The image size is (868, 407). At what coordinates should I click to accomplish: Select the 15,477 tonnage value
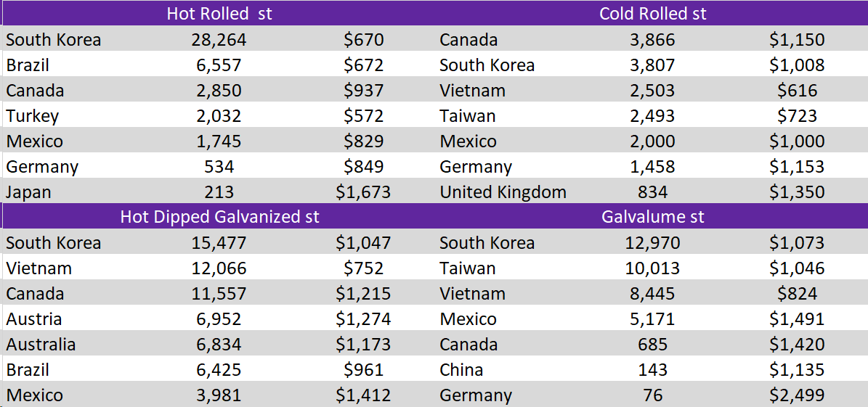219,243
